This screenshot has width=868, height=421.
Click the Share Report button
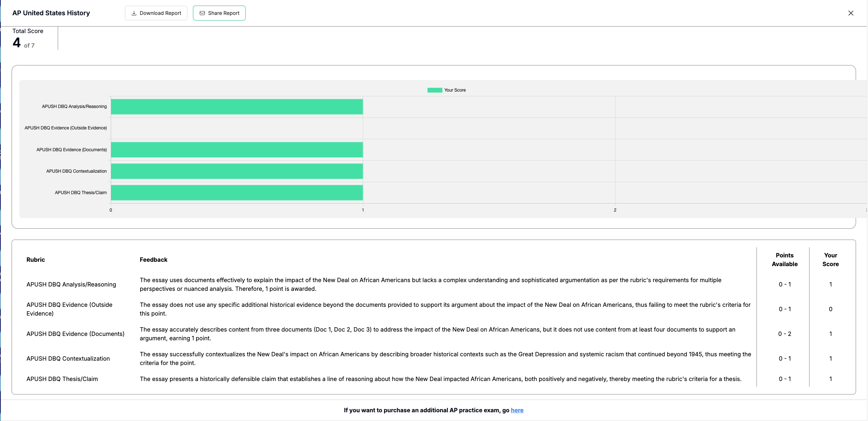[x=219, y=13]
